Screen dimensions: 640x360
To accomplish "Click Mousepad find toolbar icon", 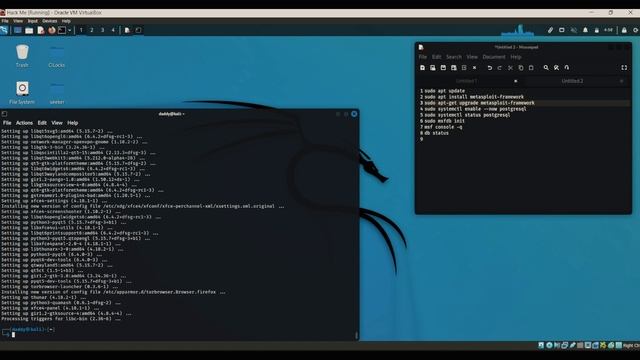I will (546, 68).
